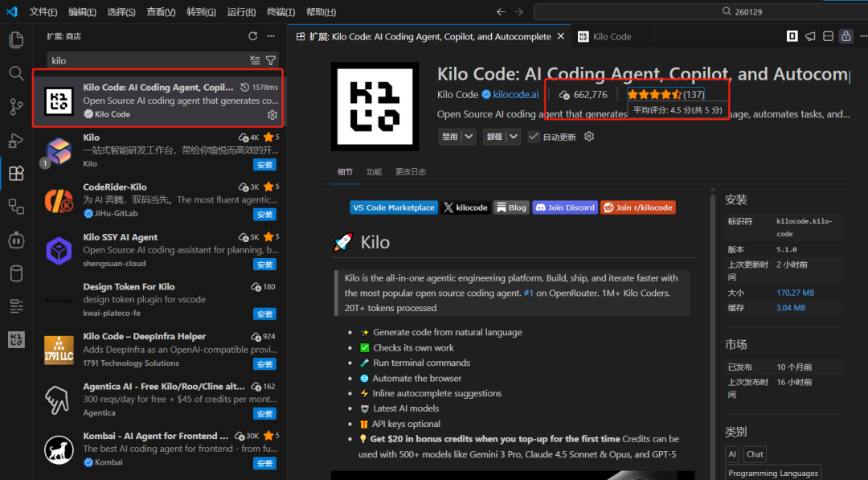The height and width of the screenshot is (480, 868).
Task: Open Run and Debug view
Action: [16, 140]
